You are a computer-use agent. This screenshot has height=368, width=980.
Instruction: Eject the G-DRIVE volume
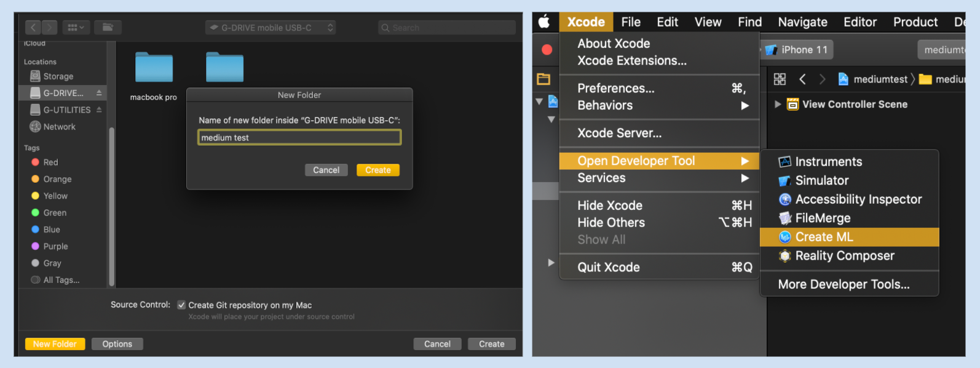99,93
